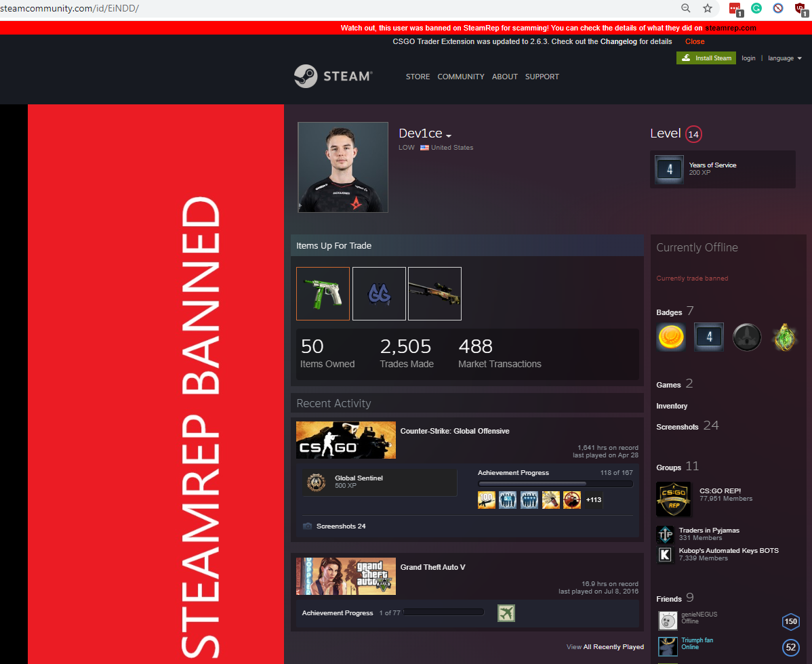The width and height of the screenshot is (812, 664).
Task: Click the 2,505 Trades Made stat
Action: 407,353
